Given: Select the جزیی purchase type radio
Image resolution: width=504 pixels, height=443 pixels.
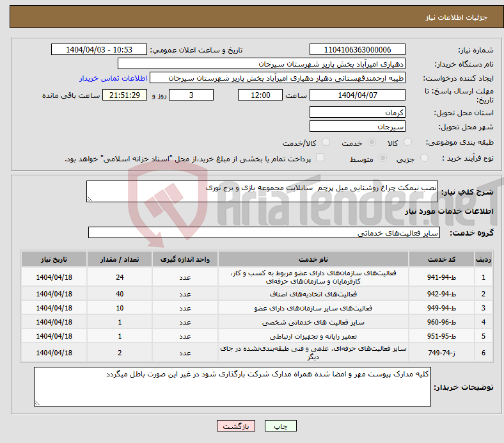Looking at the screenshot, I should coord(424,157).
